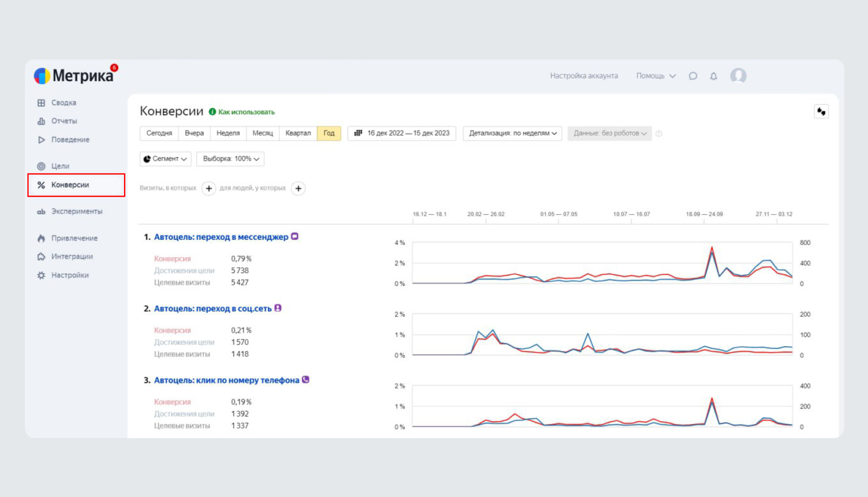This screenshot has width=868, height=497.
Task: Click the Интеграции puzzle icon
Action: click(41, 256)
